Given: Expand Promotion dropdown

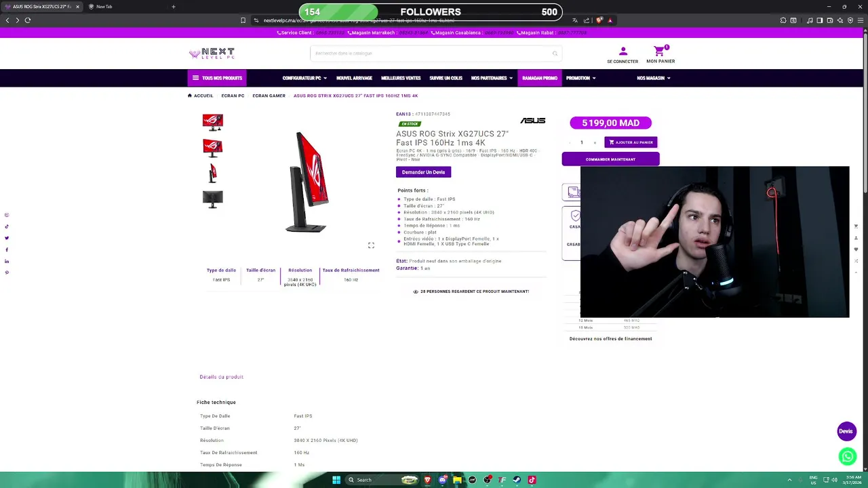Looking at the screenshot, I should [580, 78].
